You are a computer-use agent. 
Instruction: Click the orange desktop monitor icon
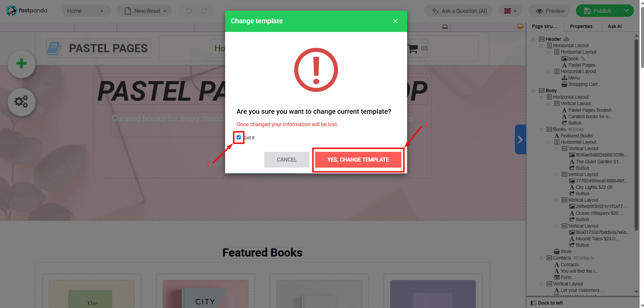pyautogui.click(x=520, y=26)
